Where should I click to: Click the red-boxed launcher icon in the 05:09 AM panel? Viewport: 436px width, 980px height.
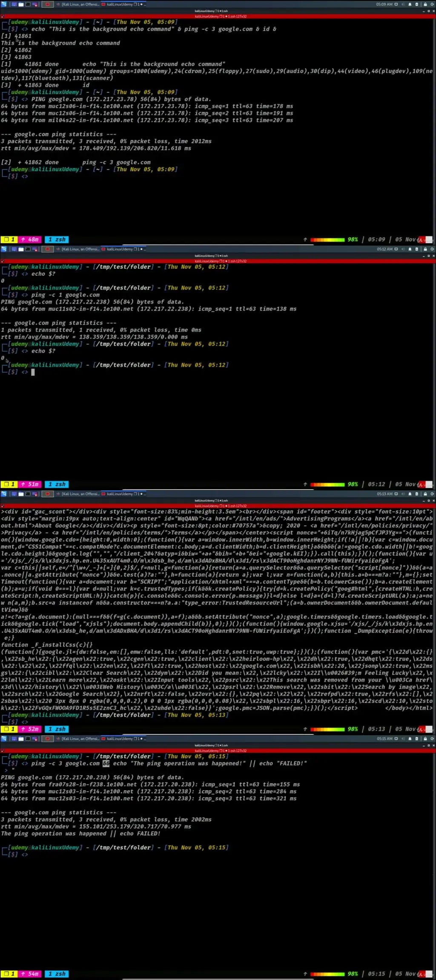click(47, 4)
